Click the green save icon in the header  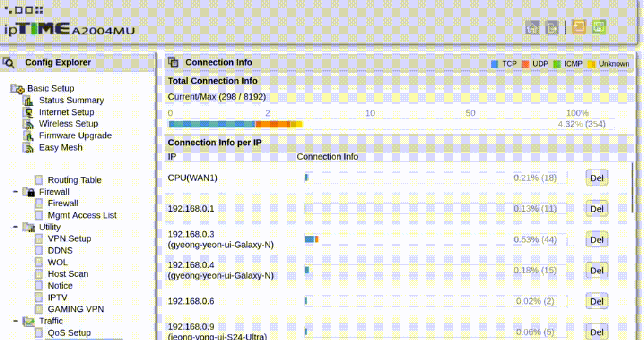point(599,27)
